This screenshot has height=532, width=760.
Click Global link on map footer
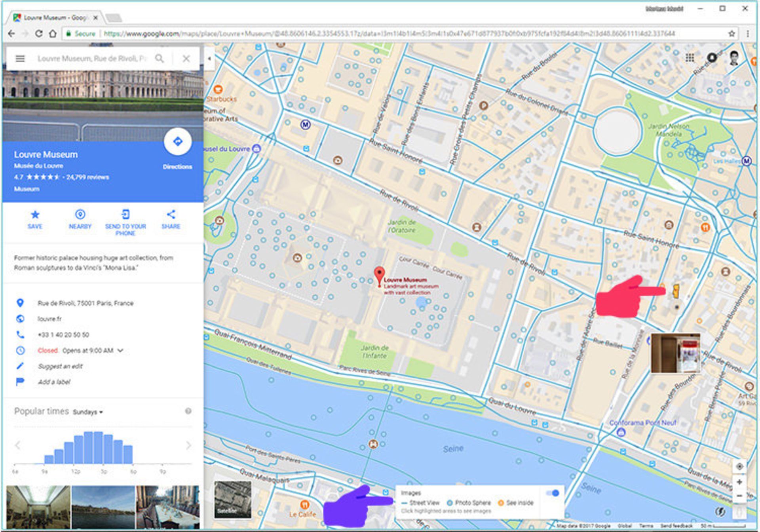point(625,526)
